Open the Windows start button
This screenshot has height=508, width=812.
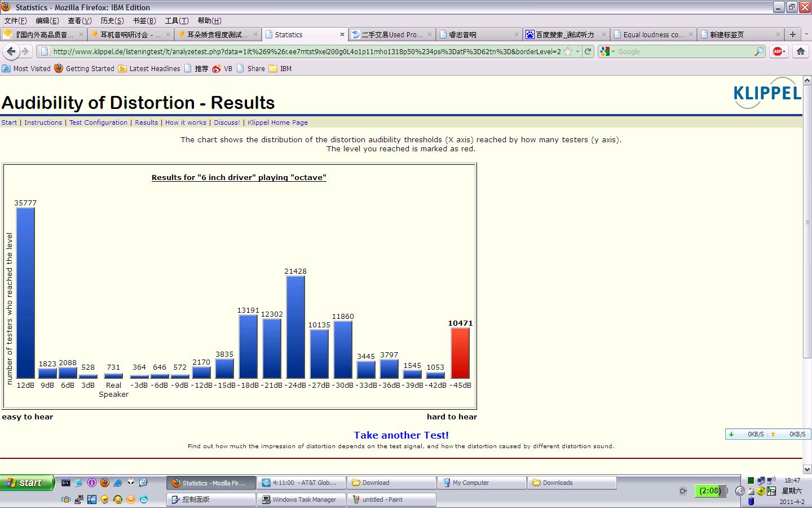point(28,483)
